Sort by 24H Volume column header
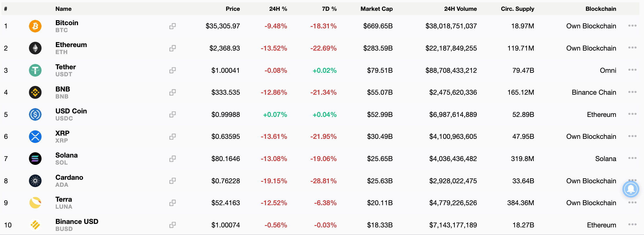 (x=460, y=9)
